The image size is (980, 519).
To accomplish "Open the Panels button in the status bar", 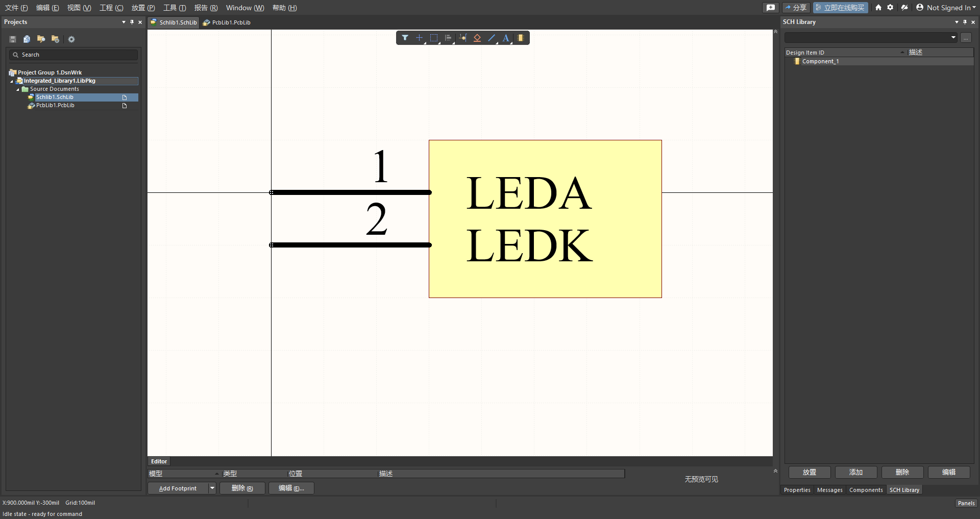I will tap(966, 503).
